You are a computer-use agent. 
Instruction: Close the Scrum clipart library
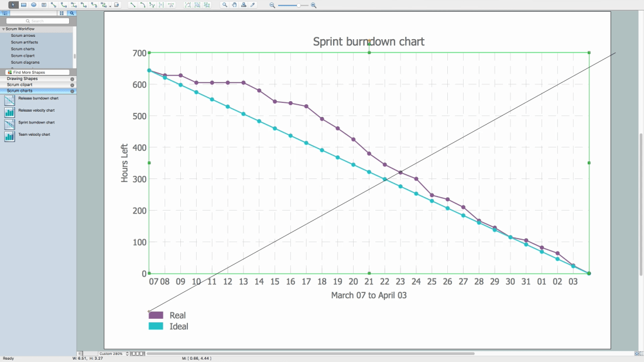pos(72,85)
